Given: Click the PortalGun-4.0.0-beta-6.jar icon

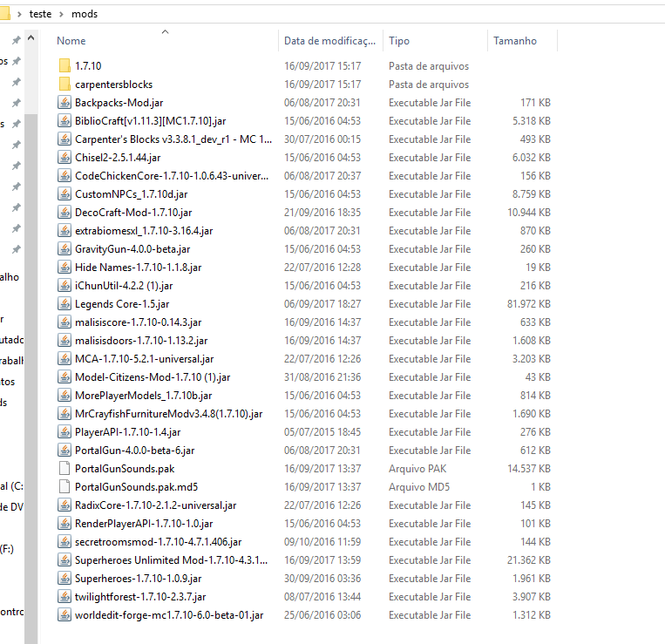Looking at the screenshot, I should tap(64, 450).
